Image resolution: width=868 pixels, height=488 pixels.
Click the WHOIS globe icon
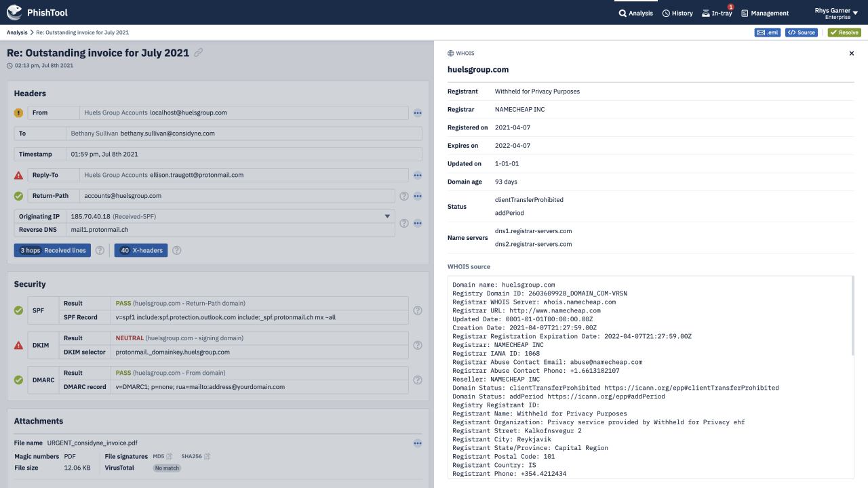[451, 53]
